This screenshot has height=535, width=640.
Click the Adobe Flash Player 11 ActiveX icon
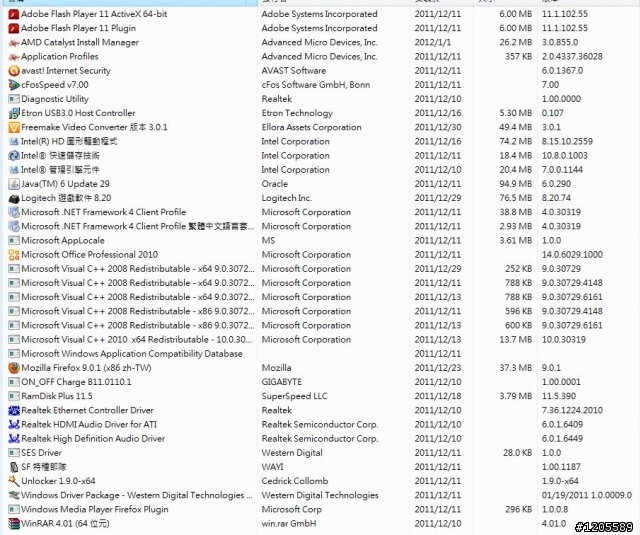click(x=14, y=14)
